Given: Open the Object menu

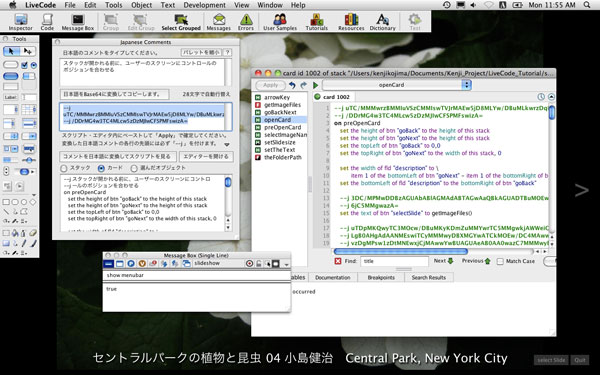Looking at the screenshot, I should (x=142, y=5).
